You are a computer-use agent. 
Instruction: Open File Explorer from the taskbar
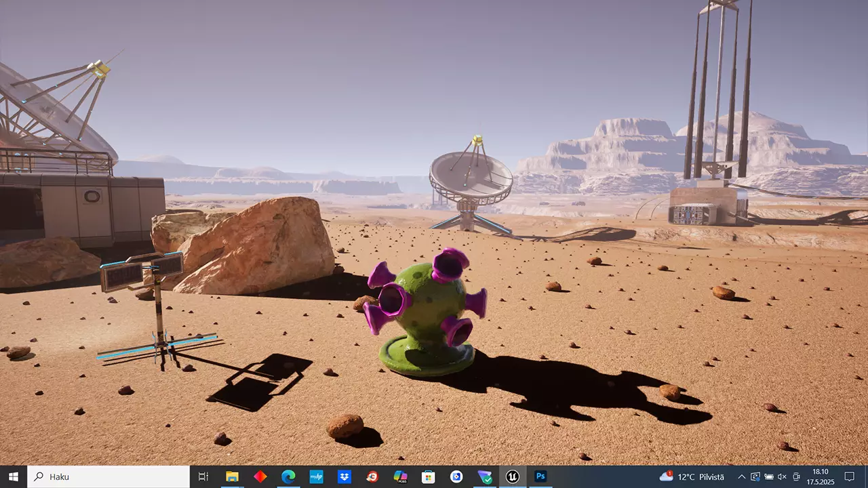(232, 476)
